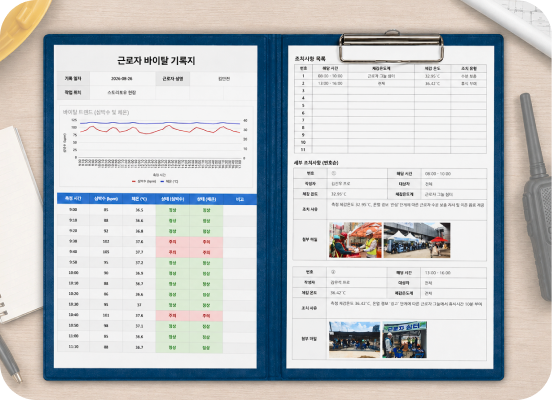Viewport: 552px width, 400px height.
Task: Click the metal clipboard clip
Action: [x=391, y=46]
